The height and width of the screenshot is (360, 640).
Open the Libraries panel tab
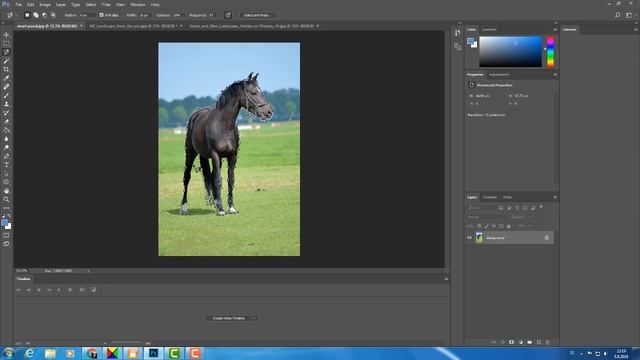[x=569, y=29]
